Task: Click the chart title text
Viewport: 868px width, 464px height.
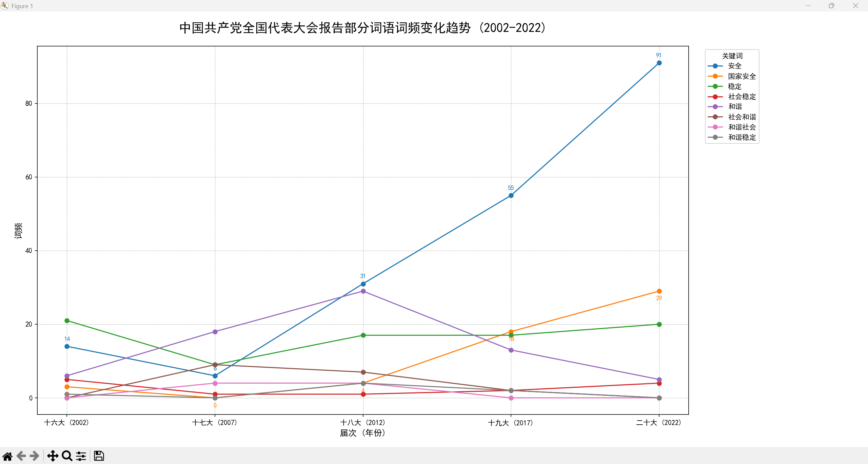Action: tap(362, 28)
